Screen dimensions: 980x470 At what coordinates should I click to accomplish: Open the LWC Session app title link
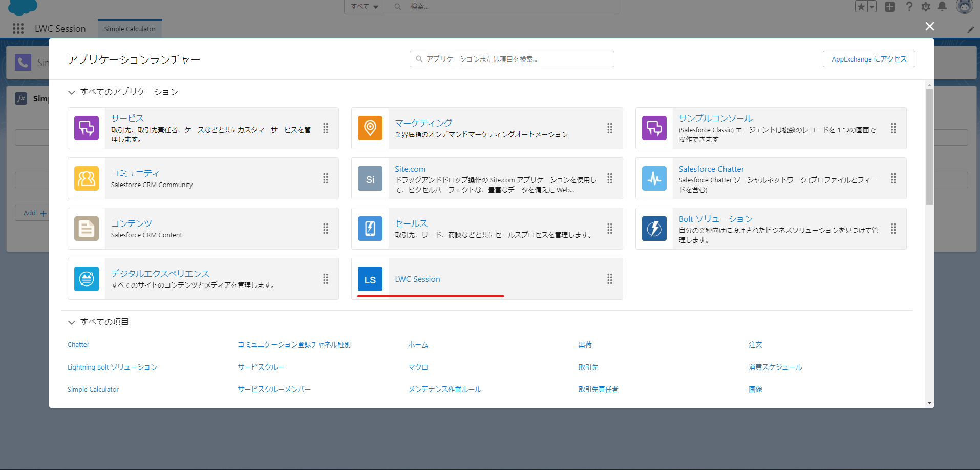tap(417, 279)
